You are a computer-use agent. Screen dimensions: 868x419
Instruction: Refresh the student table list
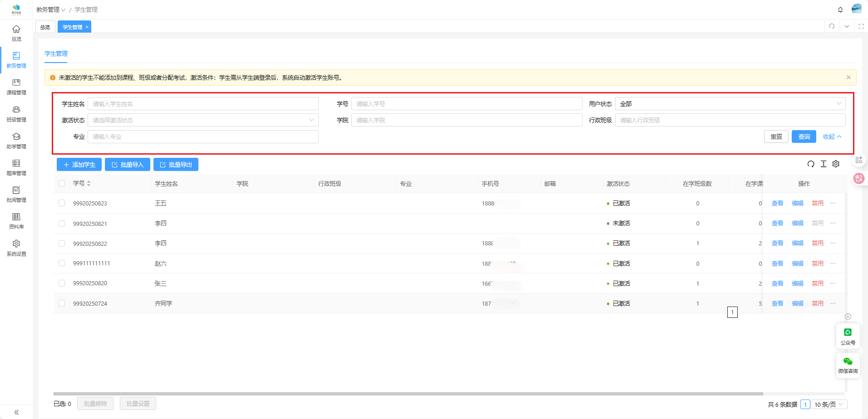click(811, 164)
